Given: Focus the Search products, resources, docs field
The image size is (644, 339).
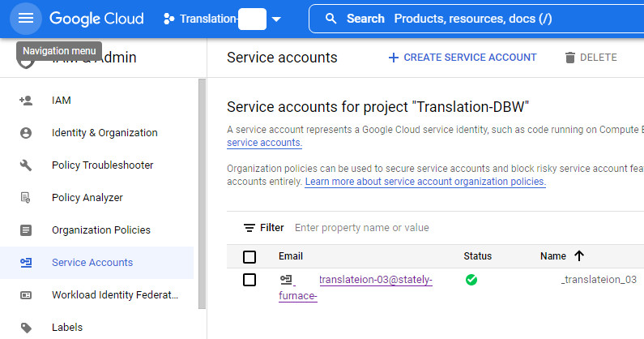Looking at the screenshot, I should 476,19.
